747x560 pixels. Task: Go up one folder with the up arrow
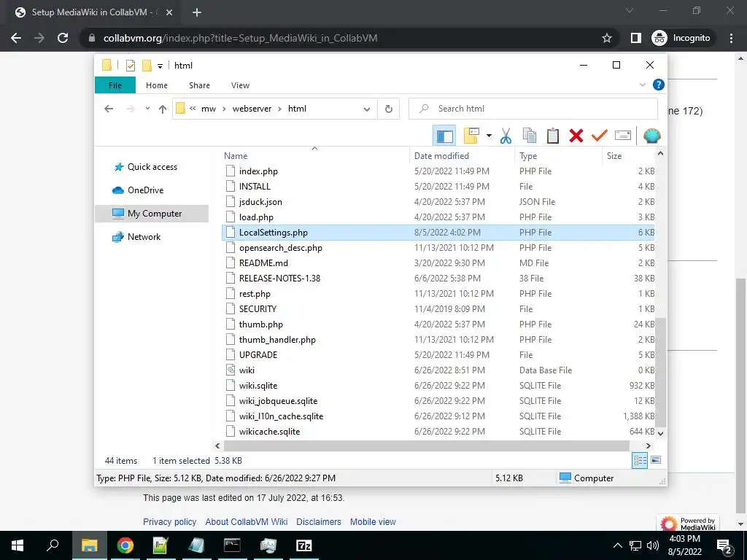[x=163, y=109]
